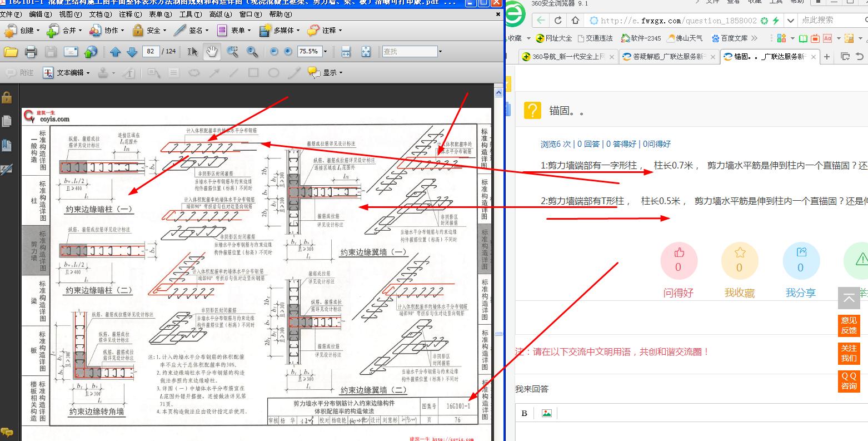Zoom in with the plus button
Image resolution: width=868 pixels, height=441 pixels.
(x=288, y=51)
